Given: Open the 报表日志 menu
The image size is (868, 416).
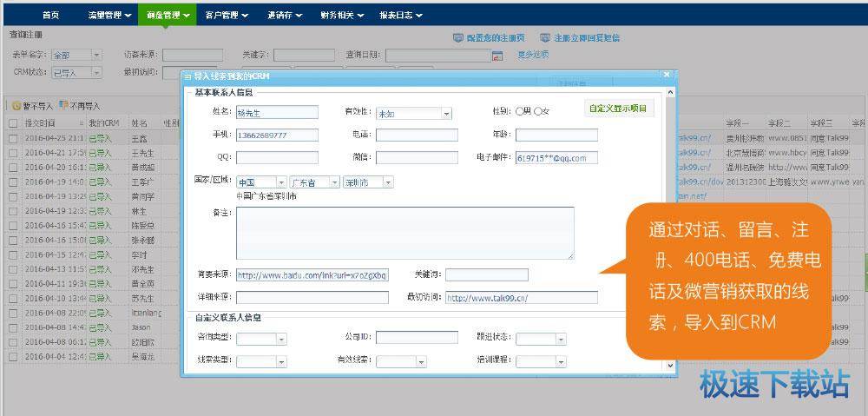Looking at the screenshot, I should 401,16.
